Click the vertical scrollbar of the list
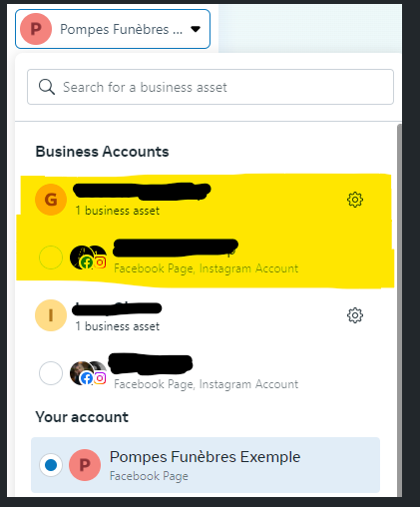Screen dimensions: 420x507 (399, 309)
